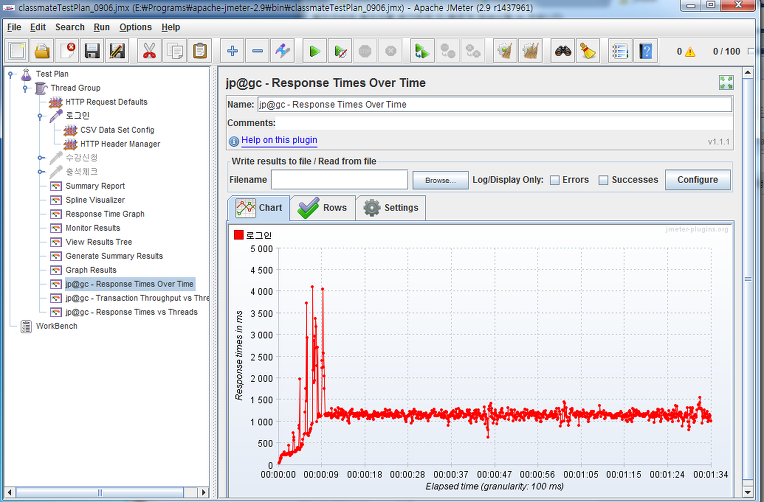Open the Run menu
The width and height of the screenshot is (764, 502).
click(x=101, y=27)
